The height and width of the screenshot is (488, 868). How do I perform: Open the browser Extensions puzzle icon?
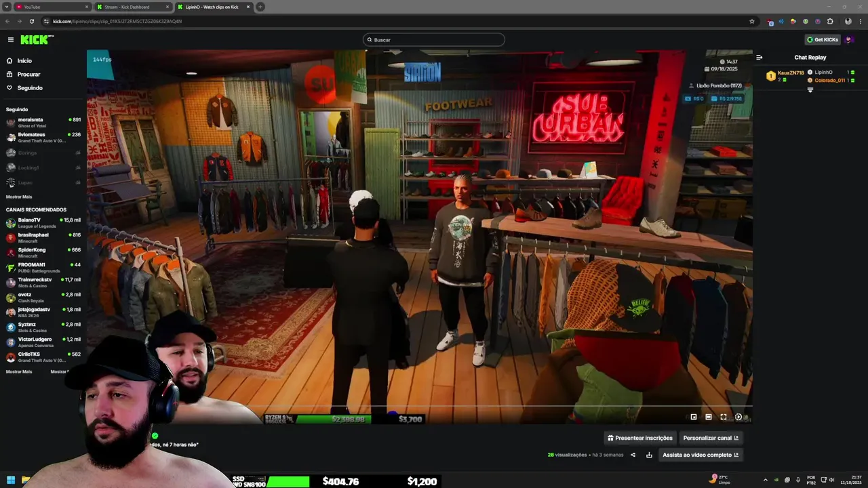830,21
